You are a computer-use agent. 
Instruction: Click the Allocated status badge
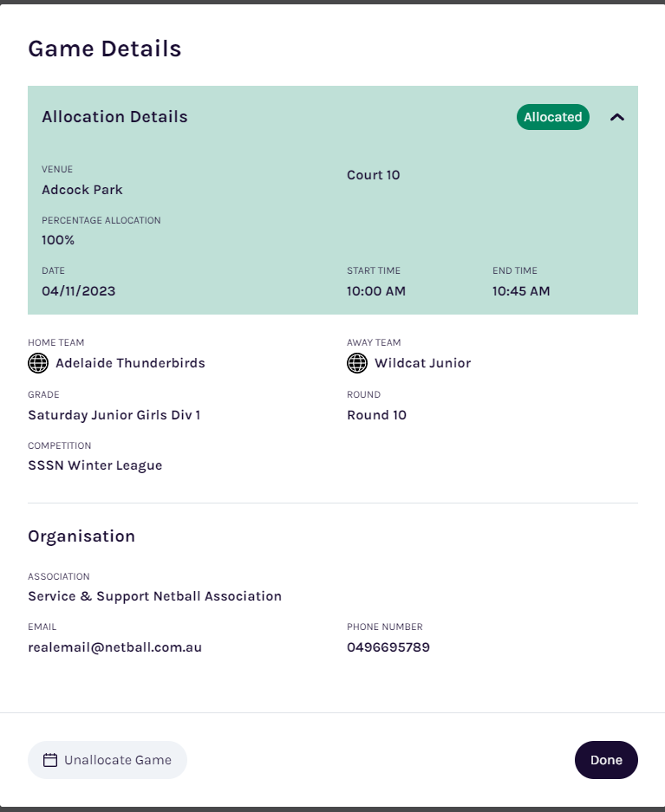[552, 117]
